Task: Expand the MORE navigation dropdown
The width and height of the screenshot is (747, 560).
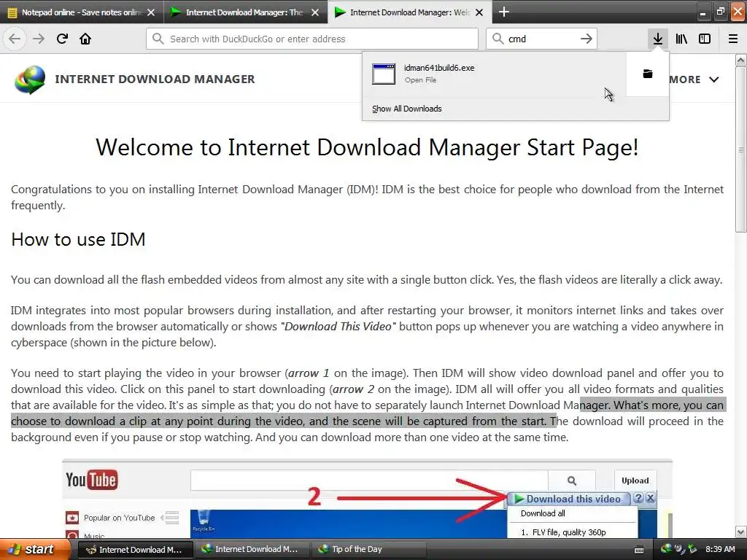Action: coord(694,79)
